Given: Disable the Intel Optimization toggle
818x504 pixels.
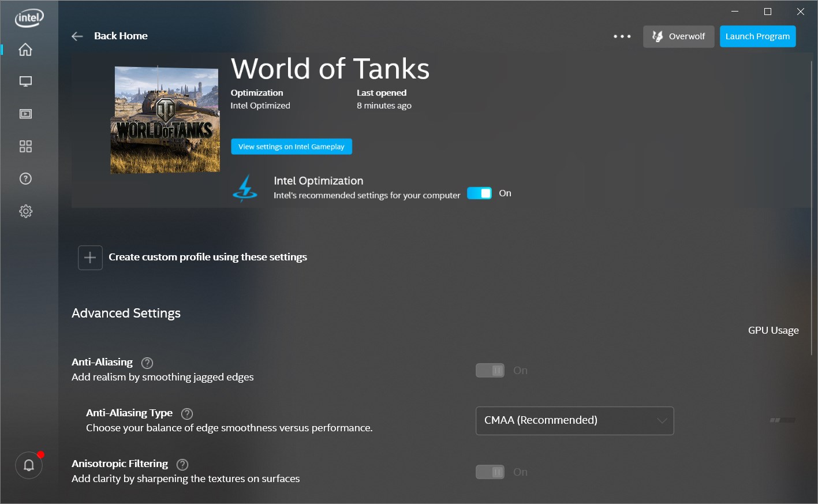Looking at the screenshot, I should tap(479, 193).
